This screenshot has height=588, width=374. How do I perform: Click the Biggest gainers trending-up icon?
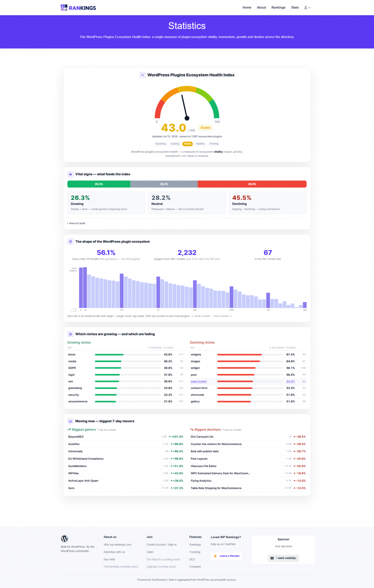tap(69, 430)
